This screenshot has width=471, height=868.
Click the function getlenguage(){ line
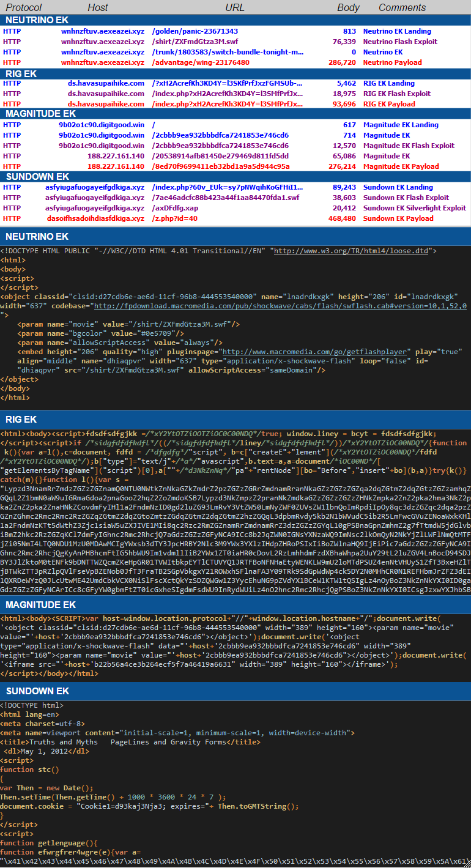(x=49, y=843)
